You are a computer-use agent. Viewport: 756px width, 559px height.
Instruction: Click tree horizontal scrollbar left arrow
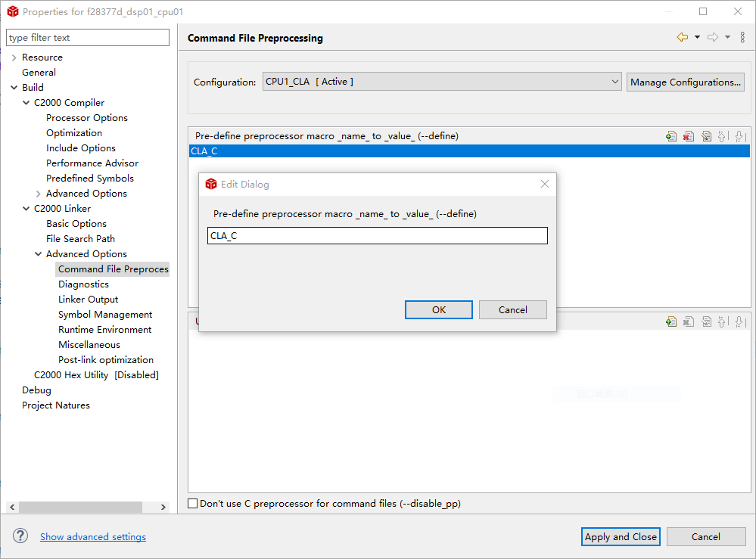(12, 507)
